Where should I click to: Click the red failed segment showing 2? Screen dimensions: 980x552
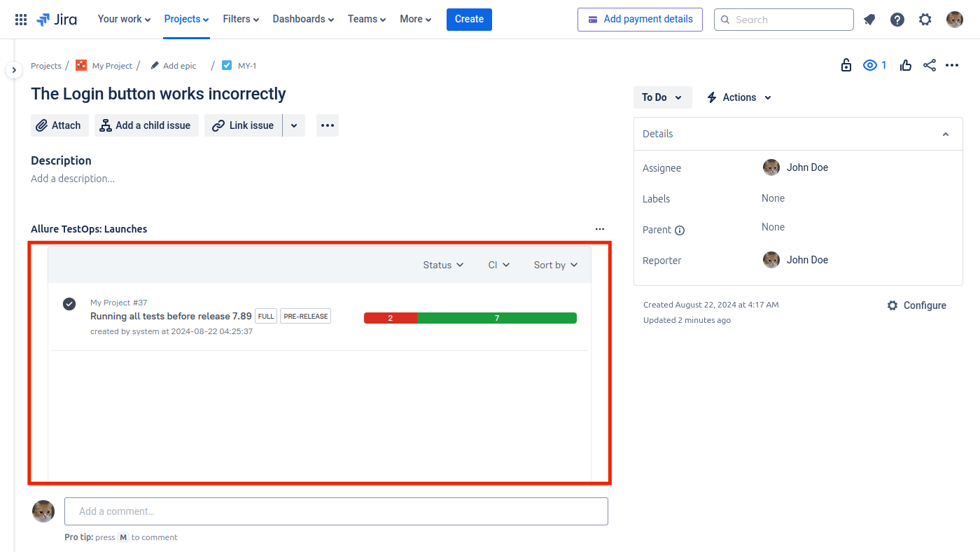pos(391,318)
